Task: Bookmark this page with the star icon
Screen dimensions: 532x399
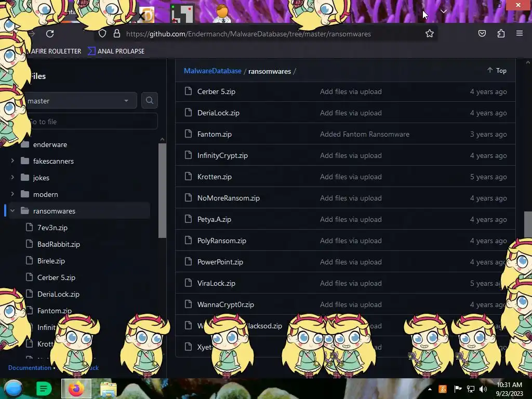Action: tap(430, 33)
